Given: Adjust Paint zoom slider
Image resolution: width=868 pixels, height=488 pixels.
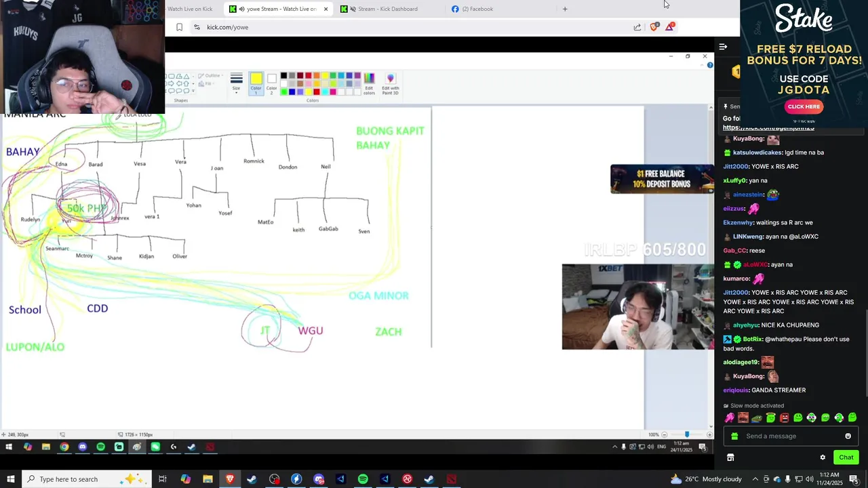Looking at the screenshot, I should (686, 434).
